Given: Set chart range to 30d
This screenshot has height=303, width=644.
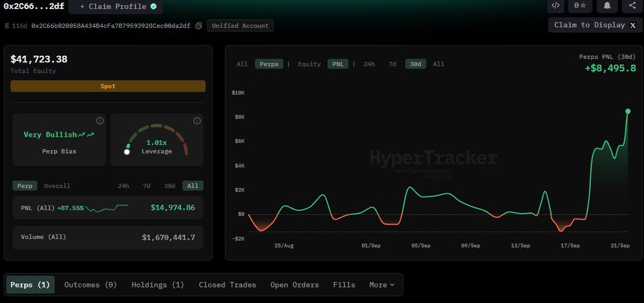Looking at the screenshot, I should [415, 64].
